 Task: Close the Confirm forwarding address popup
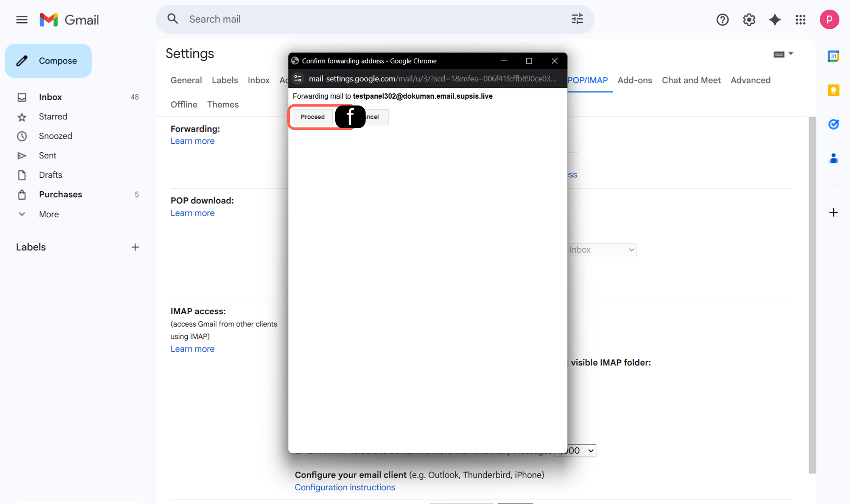point(554,61)
